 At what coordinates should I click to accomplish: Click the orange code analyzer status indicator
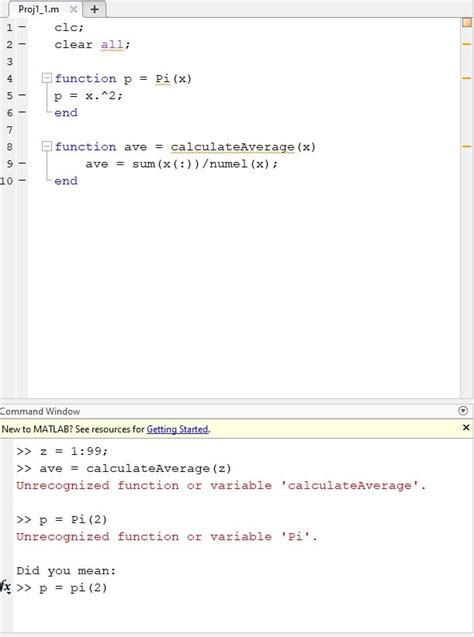(x=467, y=23)
